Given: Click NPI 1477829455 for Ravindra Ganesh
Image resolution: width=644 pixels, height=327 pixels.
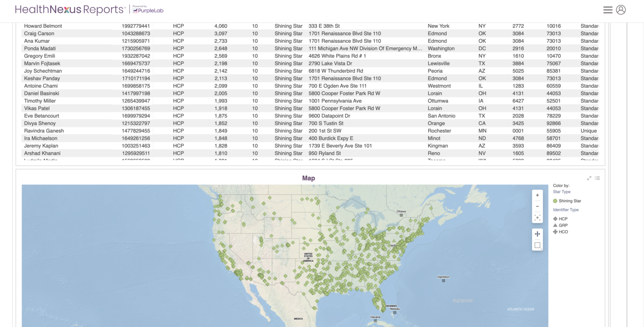Looking at the screenshot, I should click(136, 131).
